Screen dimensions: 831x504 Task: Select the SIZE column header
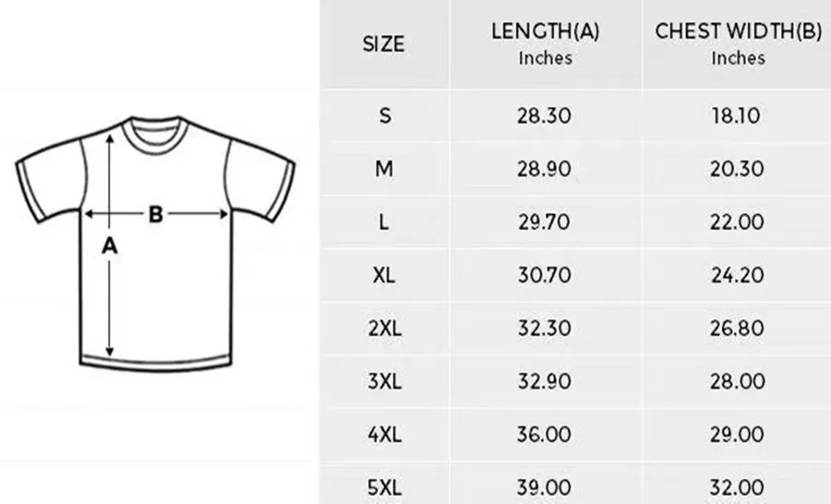pos(383,43)
